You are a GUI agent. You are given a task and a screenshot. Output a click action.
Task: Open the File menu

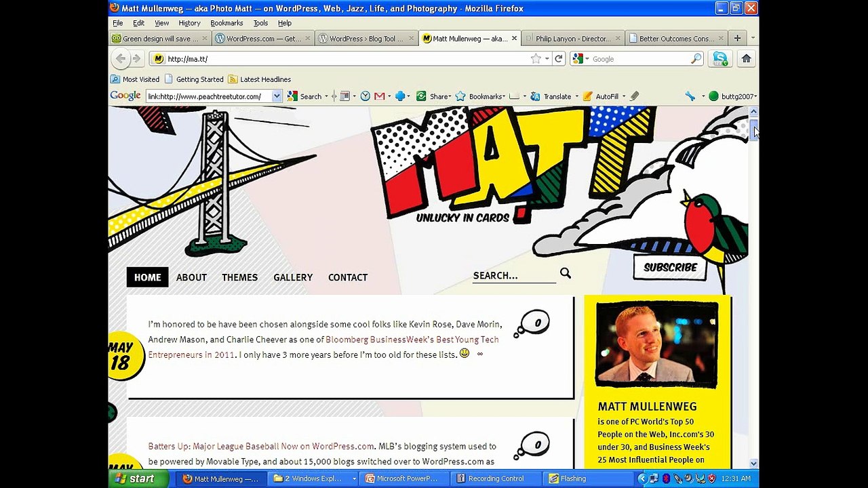click(118, 23)
